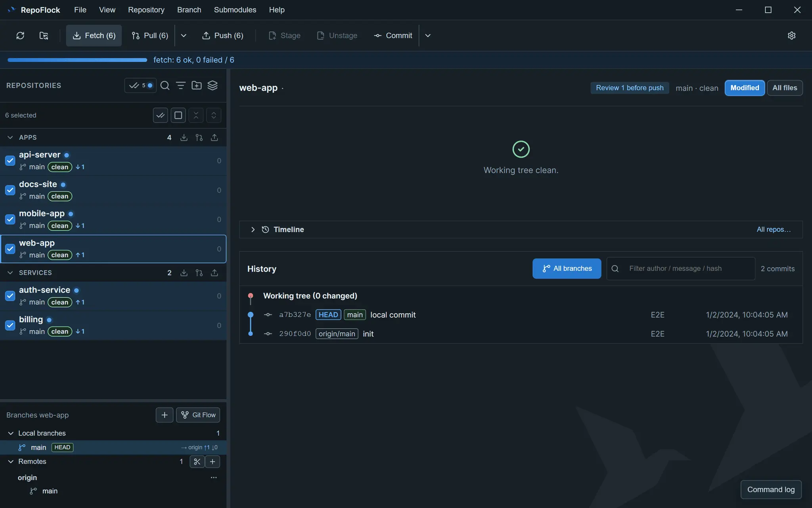Uncheck the mobile-app repository checkbox

pos(10,219)
